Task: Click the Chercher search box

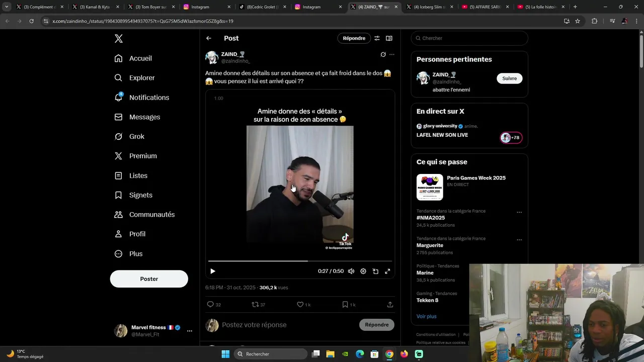Action: pyautogui.click(x=469, y=38)
